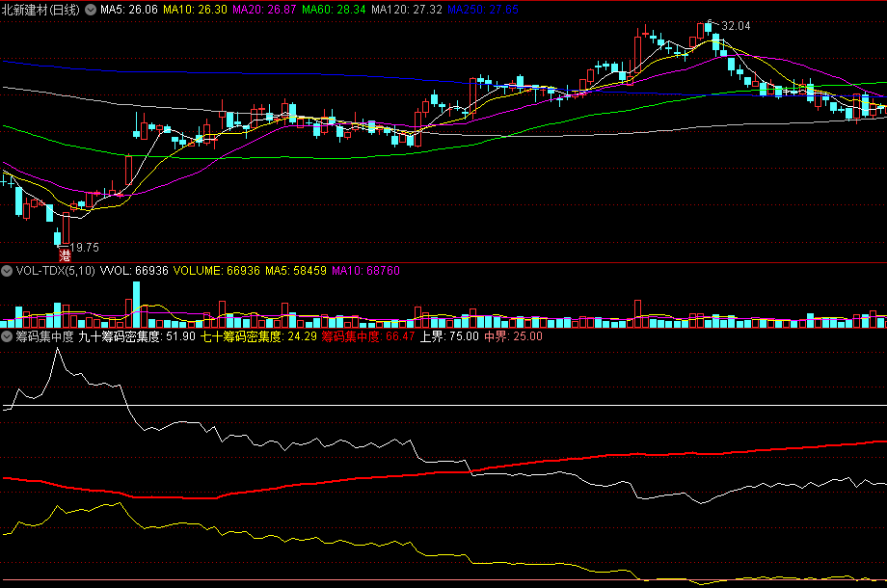
Task: Click the red 中界: 25.00 label
Action: coord(513,337)
